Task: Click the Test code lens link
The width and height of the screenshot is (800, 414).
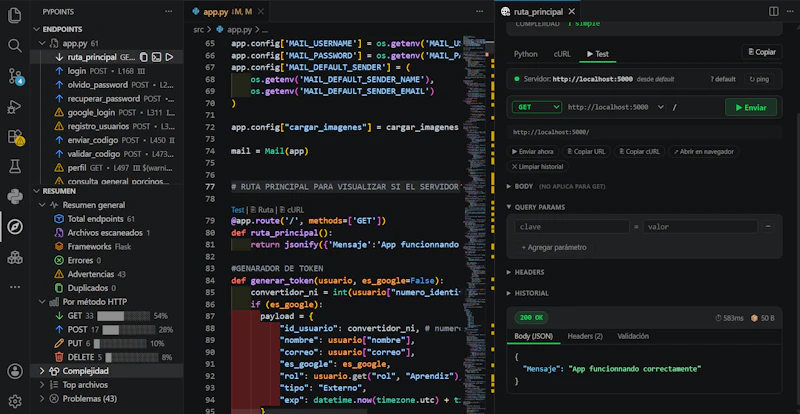Action: click(x=238, y=210)
